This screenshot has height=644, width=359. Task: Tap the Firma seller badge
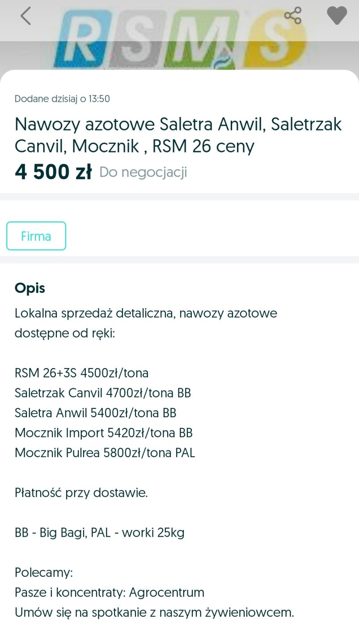[x=36, y=236]
